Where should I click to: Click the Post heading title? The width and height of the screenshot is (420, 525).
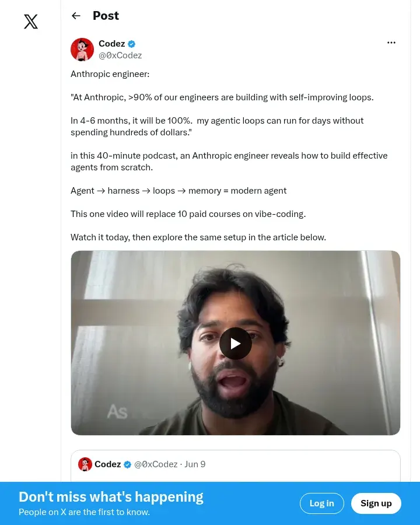(x=106, y=16)
